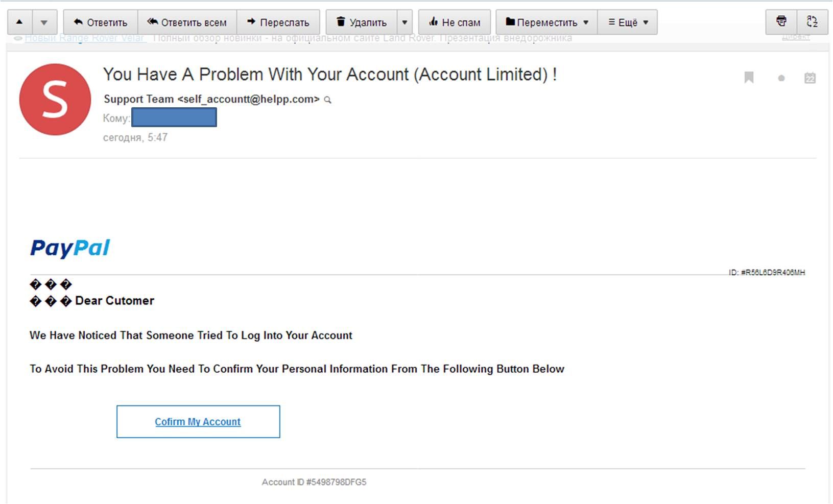Bookmark this email with flag icon

pos(749,78)
